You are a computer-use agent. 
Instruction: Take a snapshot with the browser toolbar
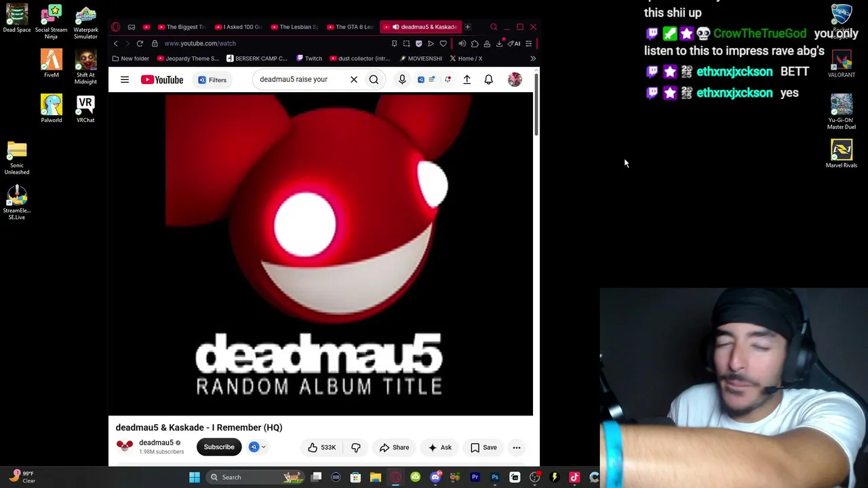tap(406, 43)
